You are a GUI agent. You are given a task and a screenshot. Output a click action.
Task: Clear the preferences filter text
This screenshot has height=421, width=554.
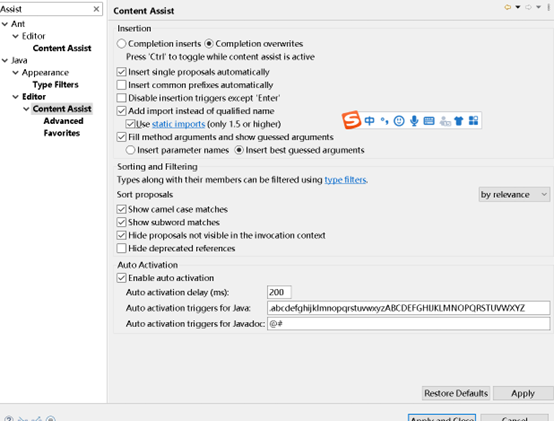[x=96, y=9]
